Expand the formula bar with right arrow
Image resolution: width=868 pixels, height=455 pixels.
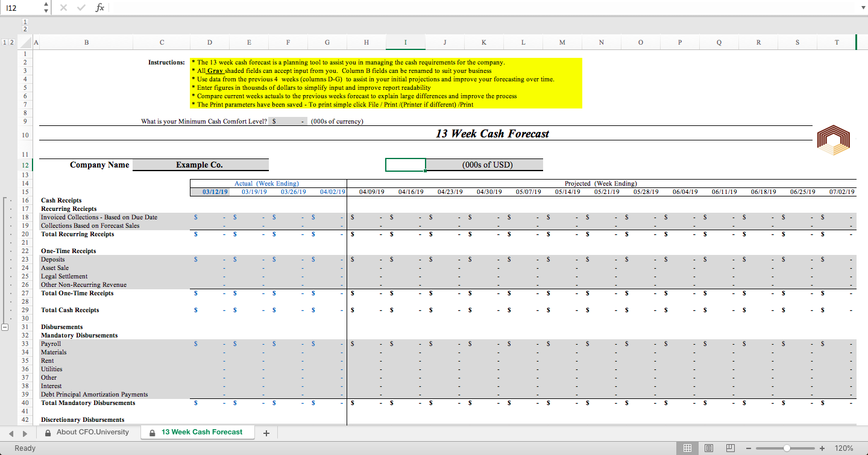863,7
